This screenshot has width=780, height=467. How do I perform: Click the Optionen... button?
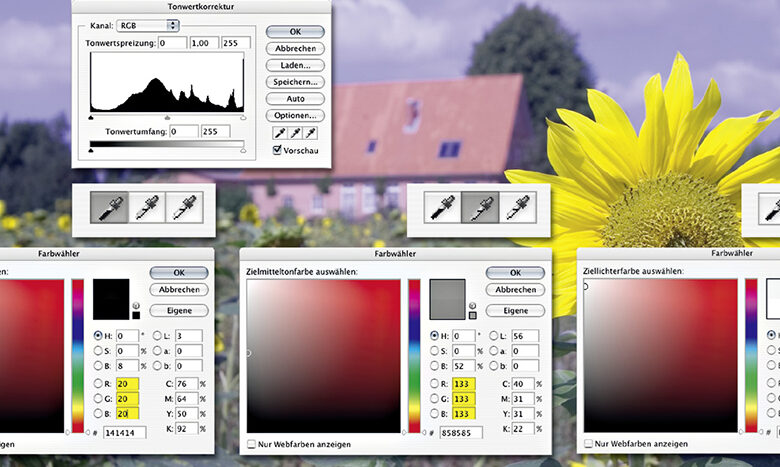(295, 116)
